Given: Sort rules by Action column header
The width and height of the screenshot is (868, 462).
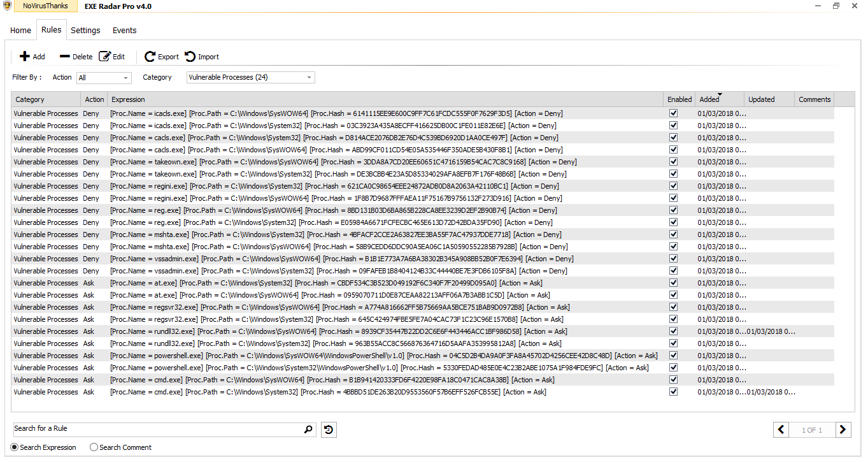Looking at the screenshot, I should [x=94, y=99].
